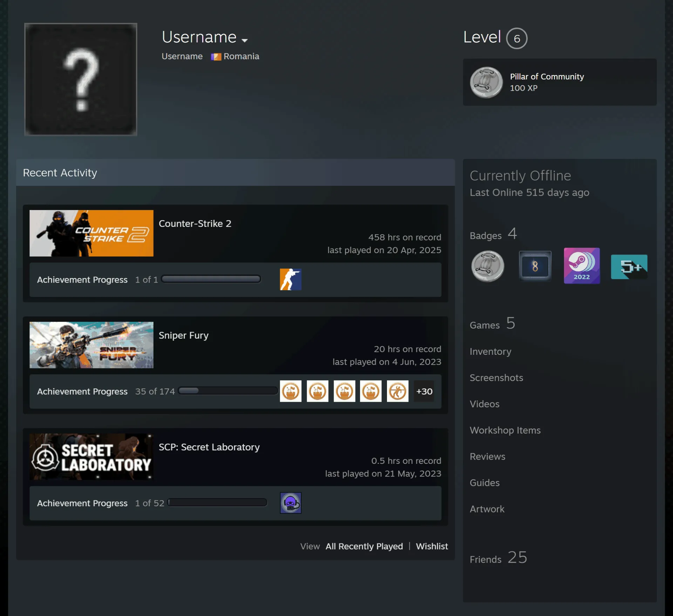Click the SCP: Secret Laboratory achievement progress bar

(217, 503)
